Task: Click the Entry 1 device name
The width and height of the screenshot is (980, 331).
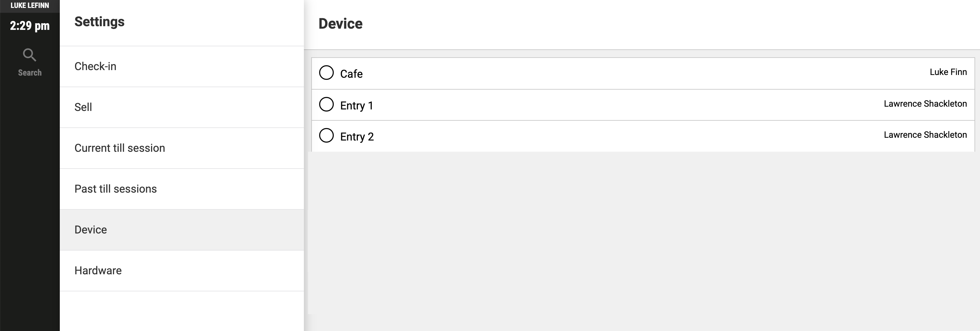Action: pos(356,105)
